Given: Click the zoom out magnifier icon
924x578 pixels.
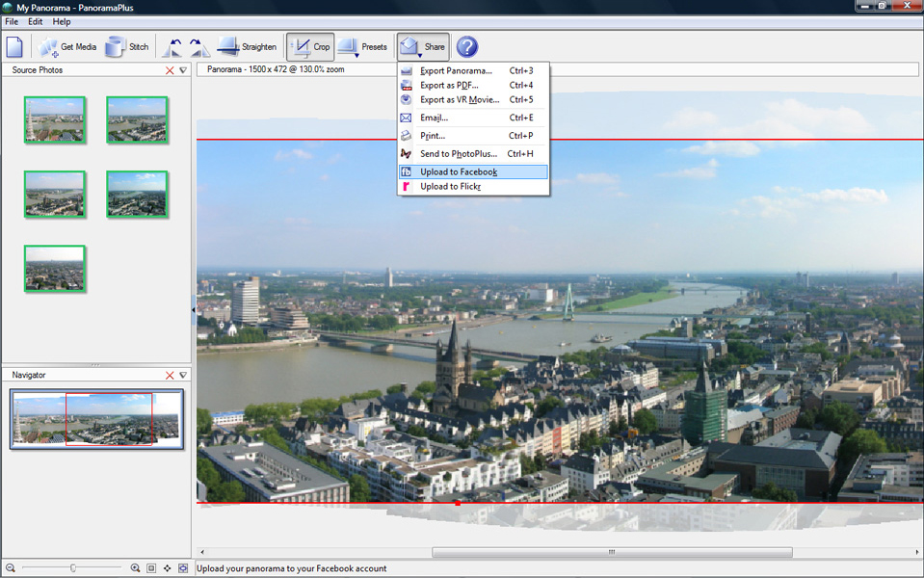Looking at the screenshot, I should click(x=11, y=568).
